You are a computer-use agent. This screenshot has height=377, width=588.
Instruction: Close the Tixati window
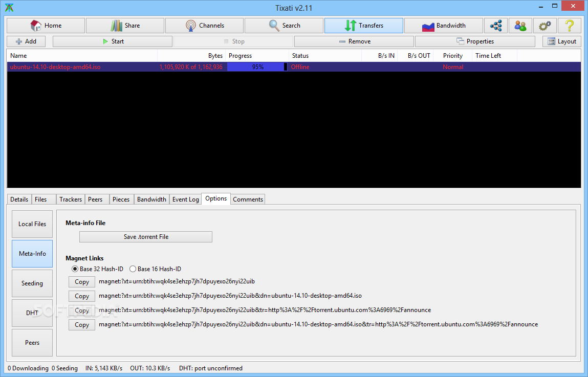coord(573,6)
